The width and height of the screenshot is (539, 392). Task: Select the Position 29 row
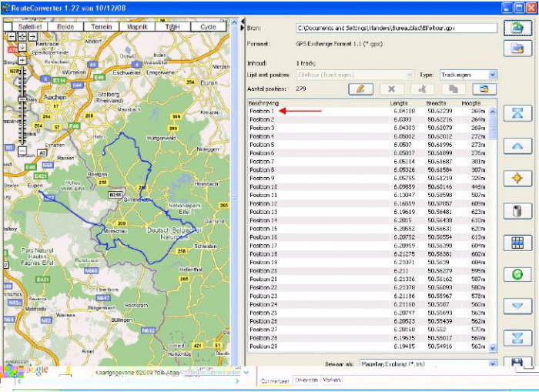pos(368,347)
